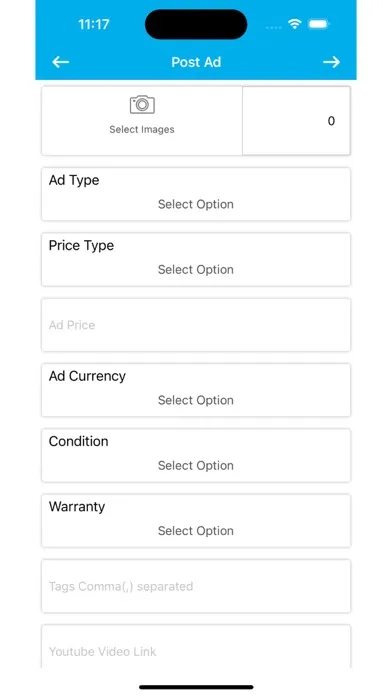Tap the battery indicator in status bar
392x696 pixels.
point(318,24)
